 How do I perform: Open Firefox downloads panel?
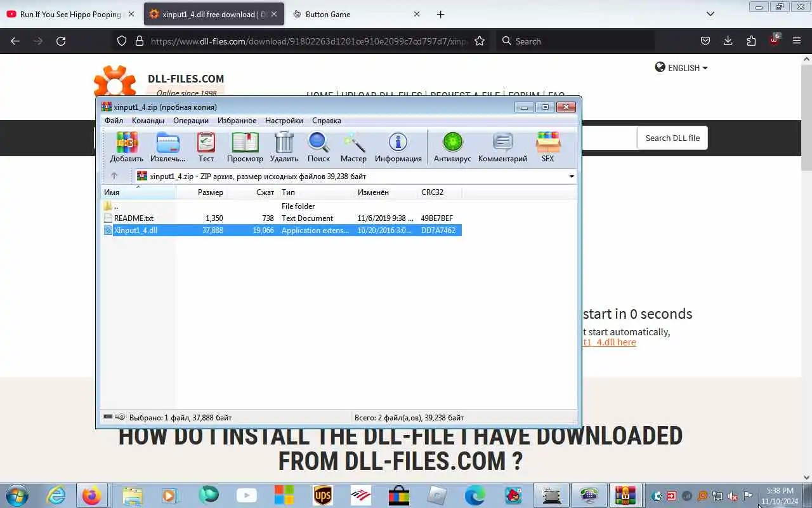click(x=728, y=41)
